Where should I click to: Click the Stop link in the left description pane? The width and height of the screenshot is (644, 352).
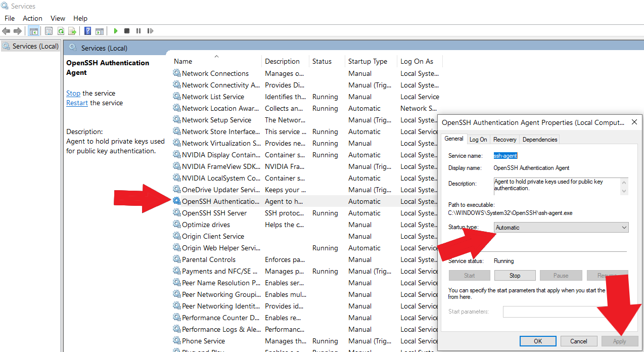point(73,93)
